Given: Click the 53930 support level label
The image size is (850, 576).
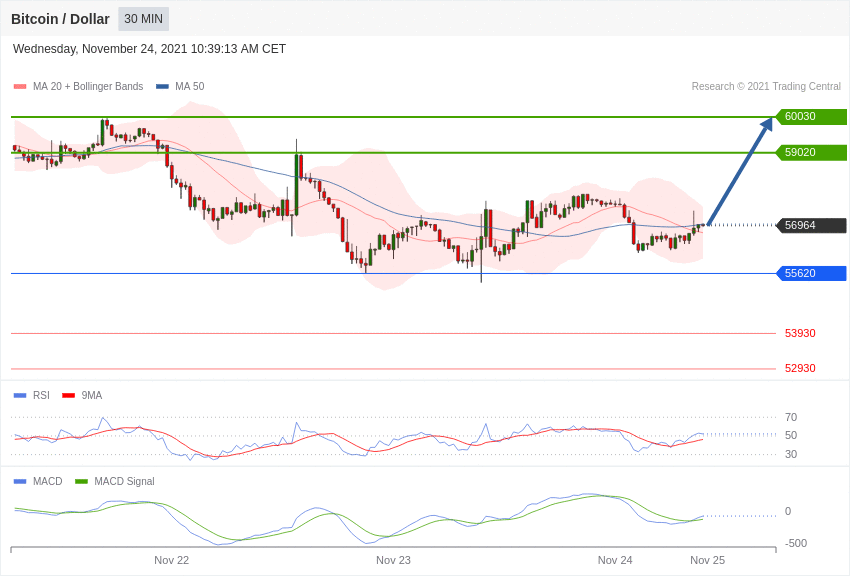Looking at the screenshot, I should point(800,333).
